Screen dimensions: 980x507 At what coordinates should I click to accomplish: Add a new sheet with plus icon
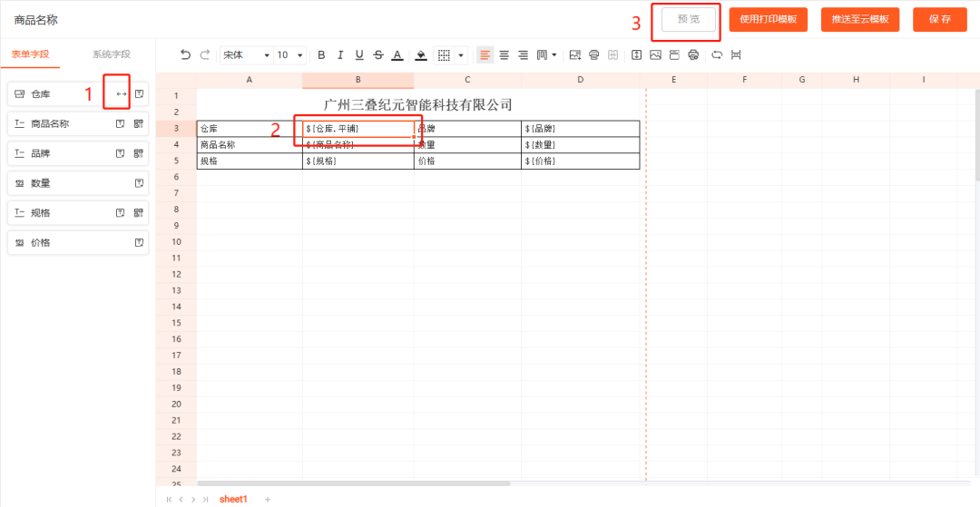[268, 499]
